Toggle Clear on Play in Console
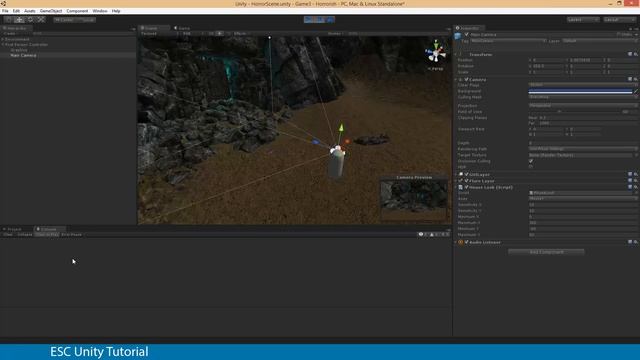640x360 pixels. tap(47, 235)
